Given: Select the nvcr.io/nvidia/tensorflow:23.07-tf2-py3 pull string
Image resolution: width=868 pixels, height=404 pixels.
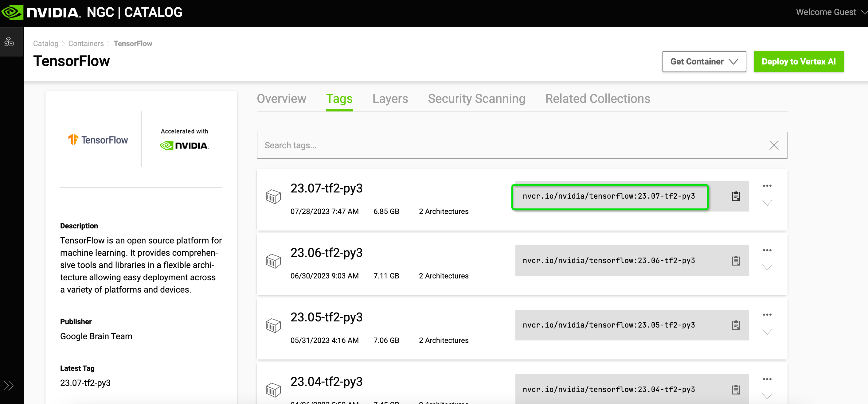Looking at the screenshot, I should tap(609, 196).
